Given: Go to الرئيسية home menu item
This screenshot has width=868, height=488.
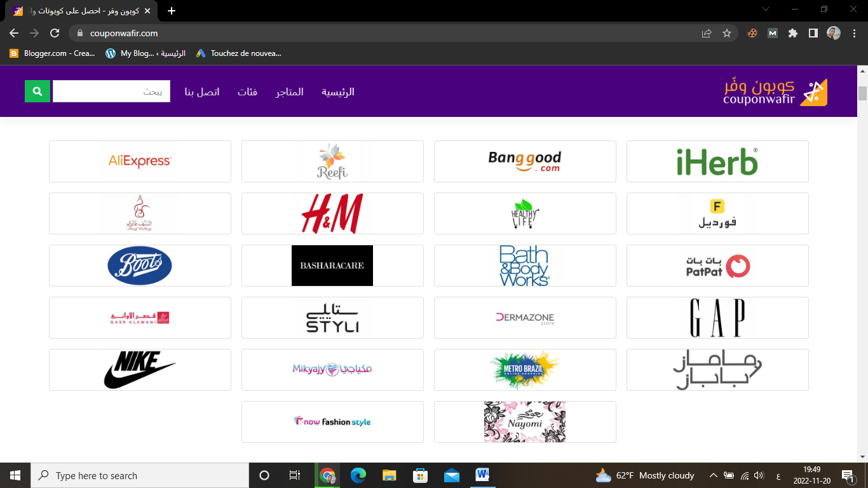Looking at the screenshot, I should click(x=337, y=92).
